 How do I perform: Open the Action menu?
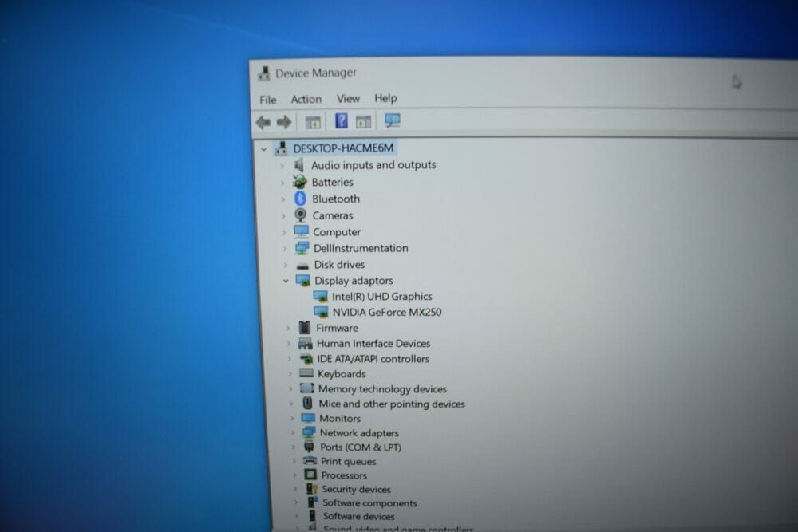306,99
